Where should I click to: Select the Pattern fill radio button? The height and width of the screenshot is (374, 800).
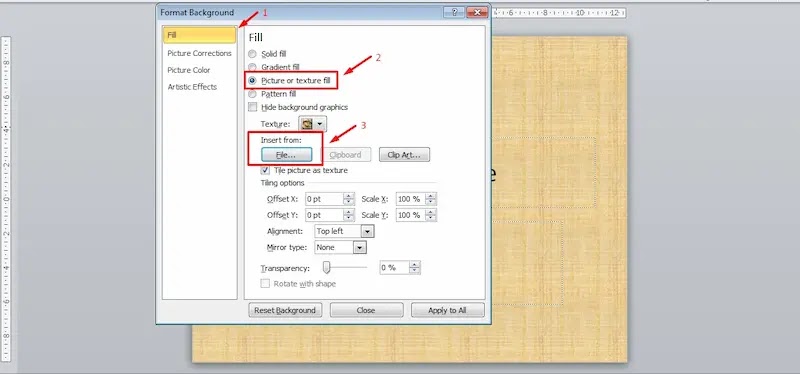(x=252, y=94)
